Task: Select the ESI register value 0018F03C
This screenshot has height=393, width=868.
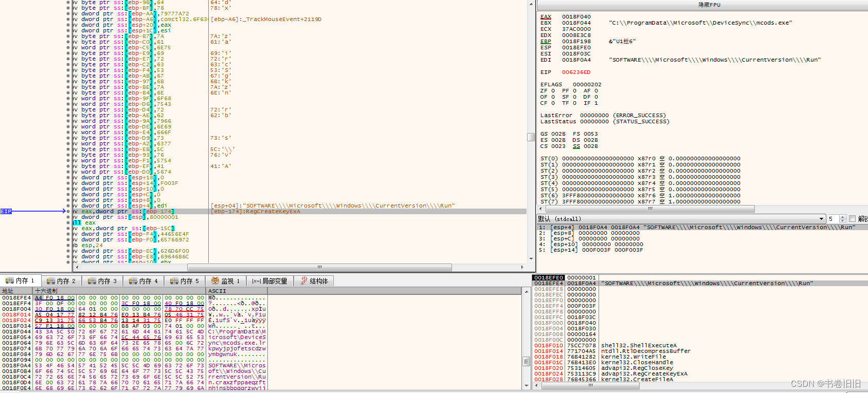Action: (576, 54)
